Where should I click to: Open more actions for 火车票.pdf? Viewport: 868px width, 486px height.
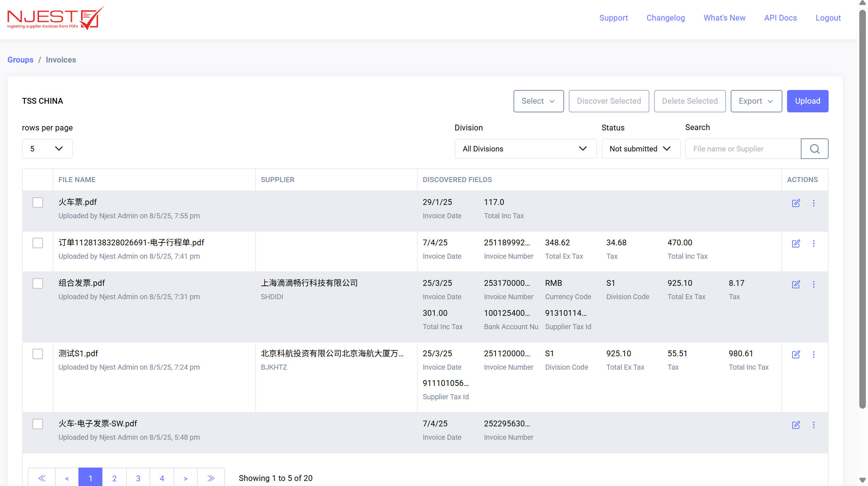[814, 203]
